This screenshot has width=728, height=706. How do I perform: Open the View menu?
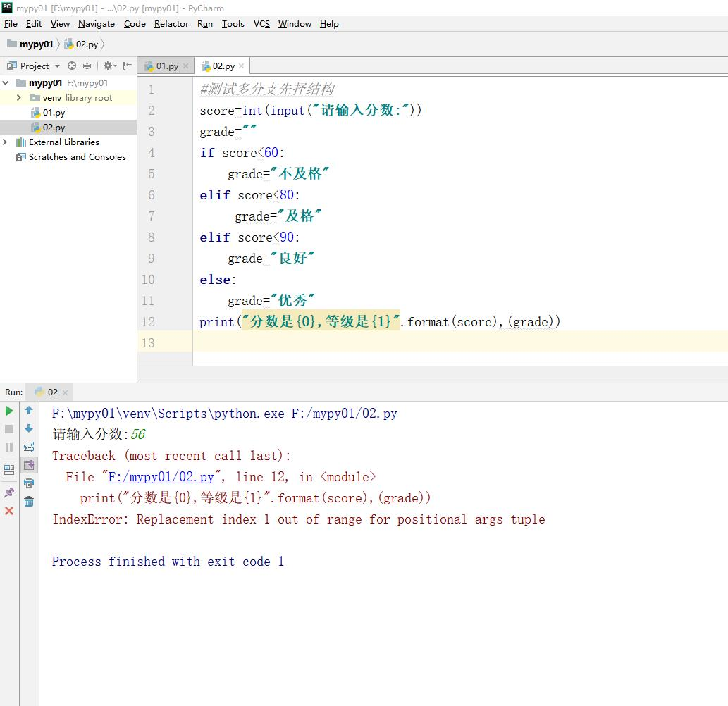coord(60,24)
